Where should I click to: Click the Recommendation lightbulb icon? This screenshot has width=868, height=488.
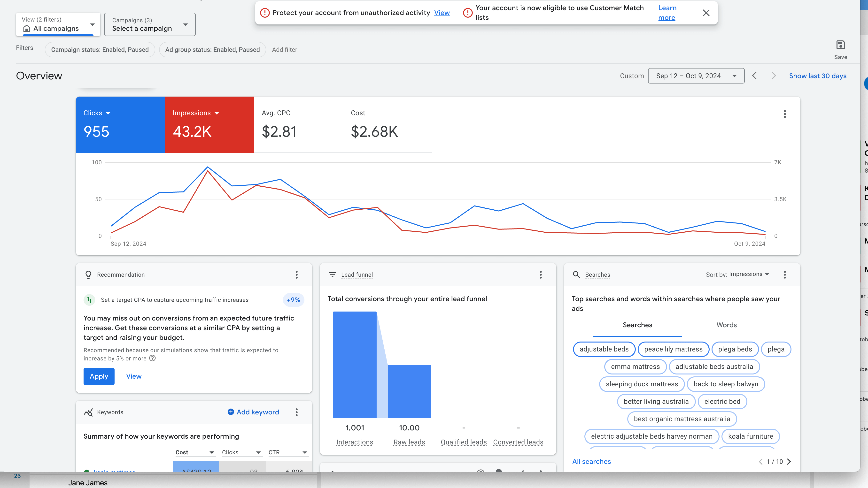pyautogui.click(x=88, y=275)
